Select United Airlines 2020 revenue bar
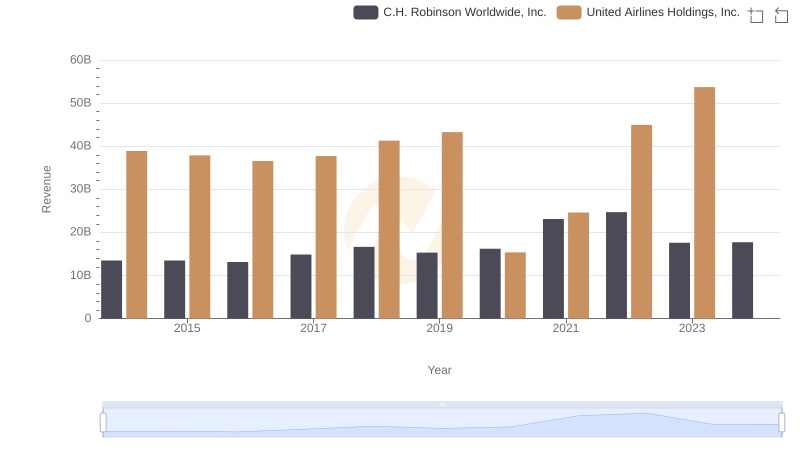The width and height of the screenshot is (800, 461). tap(515, 286)
